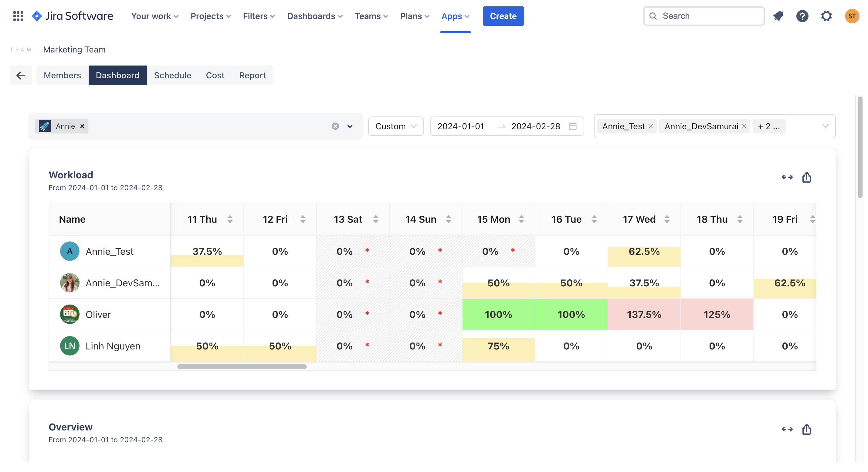This screenshot has height=472, width=868.
Task: Switch to the Schedule tab
Action: (172, 75)
